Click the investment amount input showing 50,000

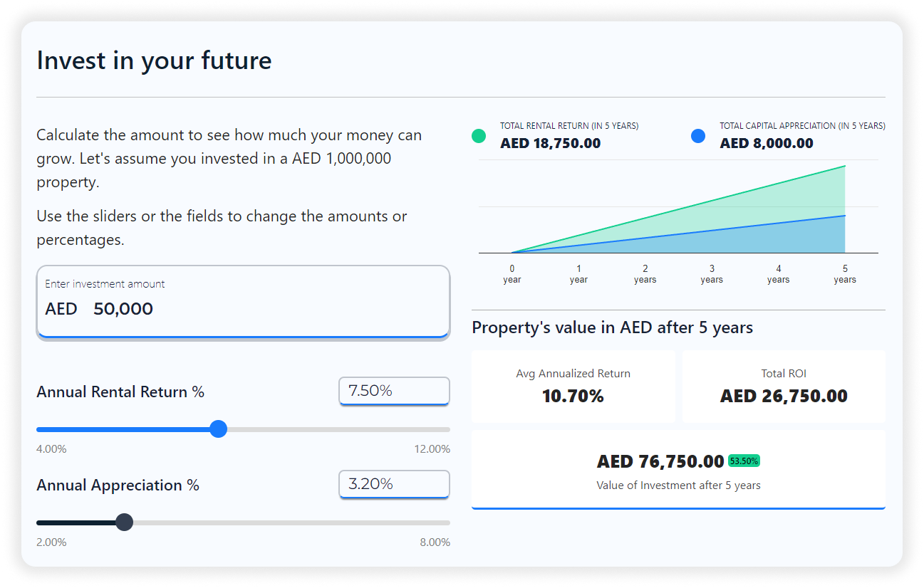pos(243,302)
